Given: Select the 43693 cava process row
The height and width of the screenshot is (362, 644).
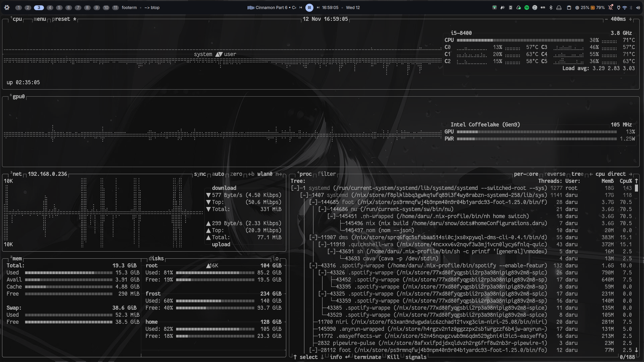Looking at the screenshot, I should point(461,258).
